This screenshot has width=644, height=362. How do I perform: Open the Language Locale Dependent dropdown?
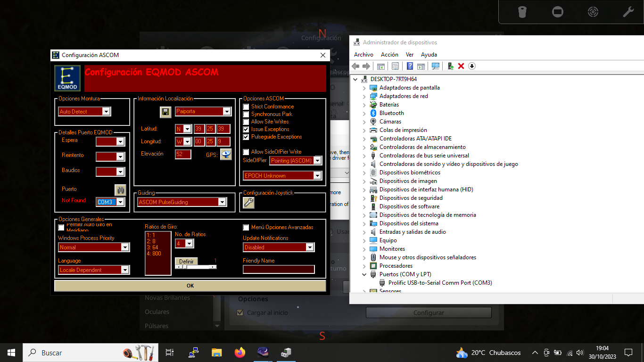pos(125,270)
